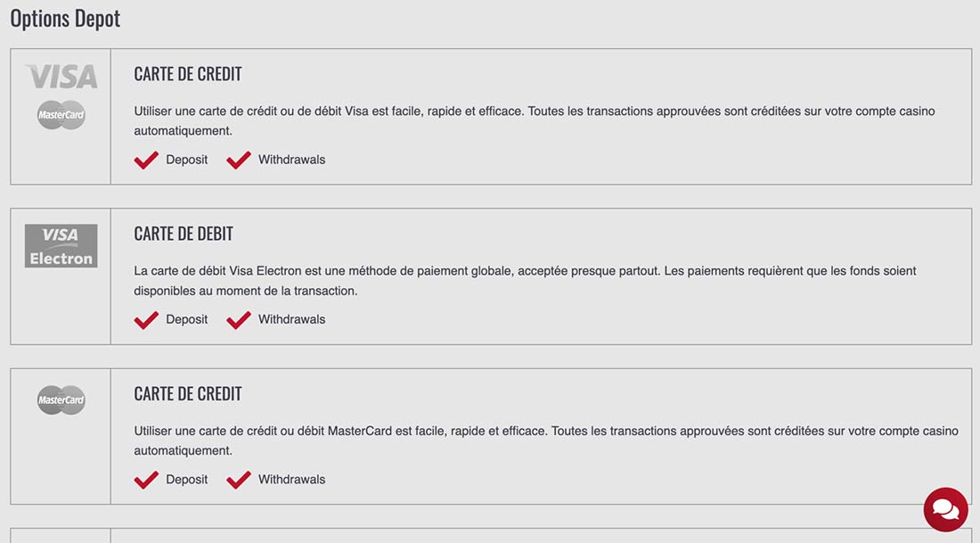Select the Carte de Debit title
The image size is (980, 543).
pos(184,234)
